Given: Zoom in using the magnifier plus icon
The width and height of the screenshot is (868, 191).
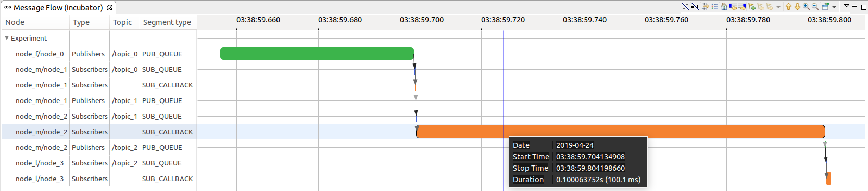Looking at the screenshot, I should point(806,6).
